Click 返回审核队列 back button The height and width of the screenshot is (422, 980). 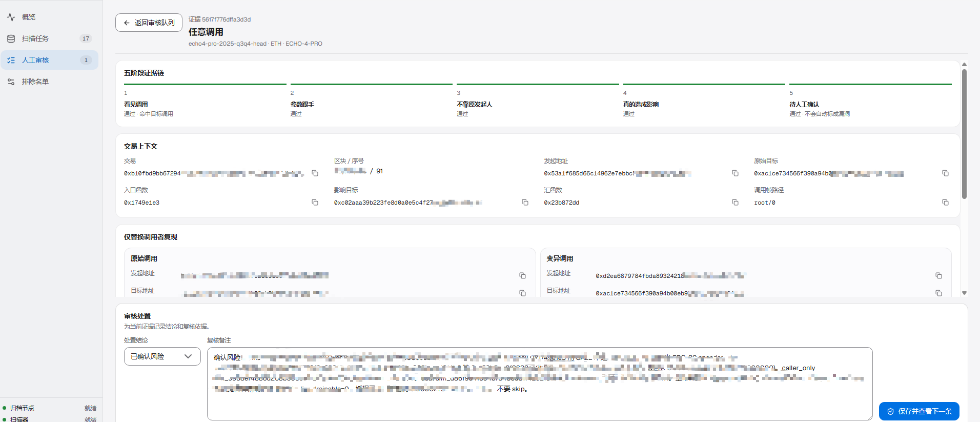tap(149, 23)
